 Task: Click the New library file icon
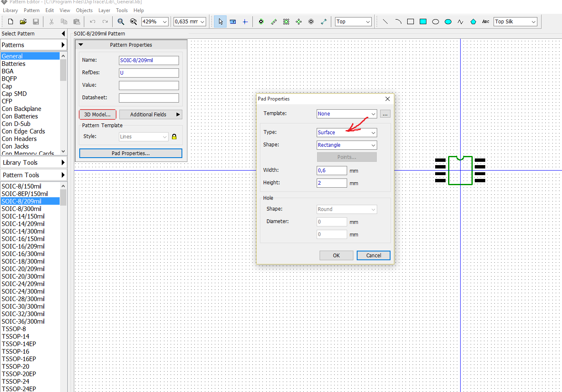(11, 22)
